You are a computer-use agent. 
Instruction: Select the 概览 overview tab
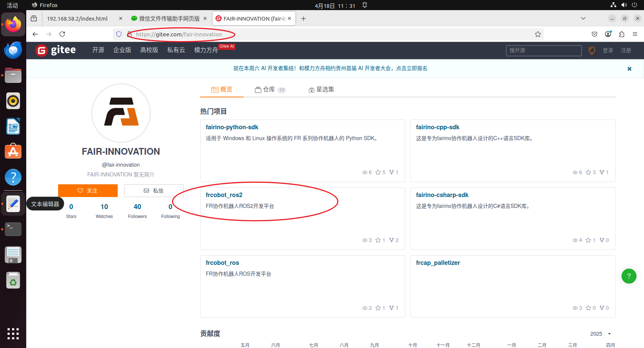click(x=222, y=90)
